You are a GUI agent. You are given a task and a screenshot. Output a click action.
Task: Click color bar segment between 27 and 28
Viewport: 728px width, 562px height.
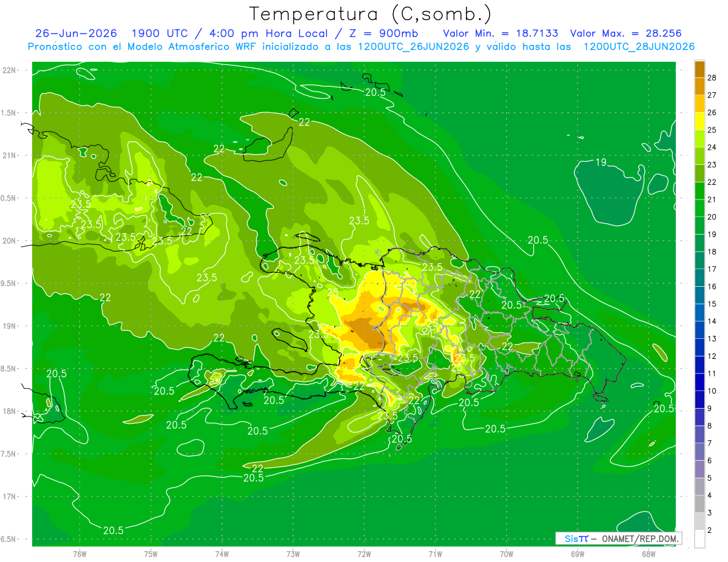point(700,86)
